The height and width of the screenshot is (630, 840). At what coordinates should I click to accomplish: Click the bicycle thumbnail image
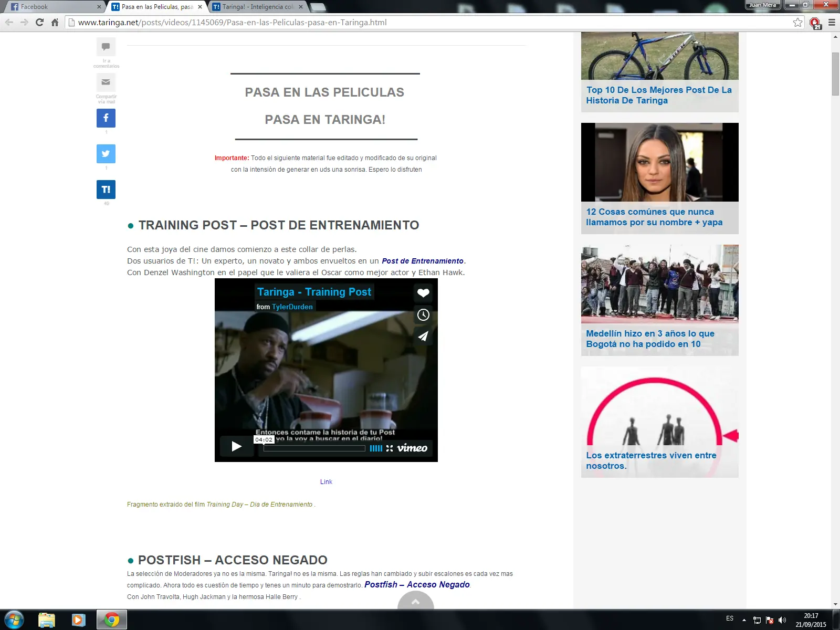(x=660, y=56)
